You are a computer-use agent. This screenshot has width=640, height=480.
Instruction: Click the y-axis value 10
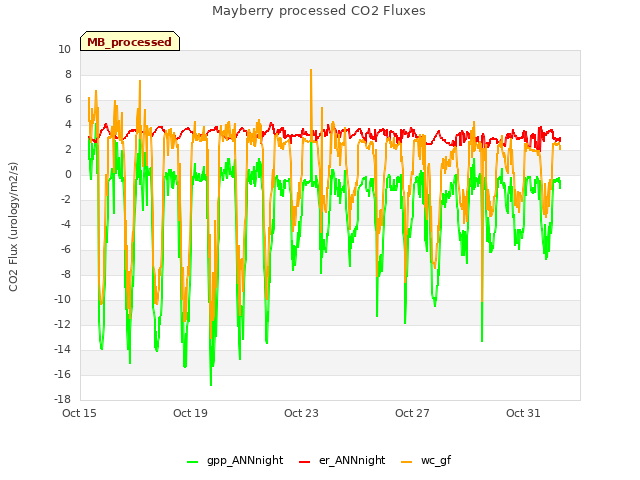pos(64,50)
